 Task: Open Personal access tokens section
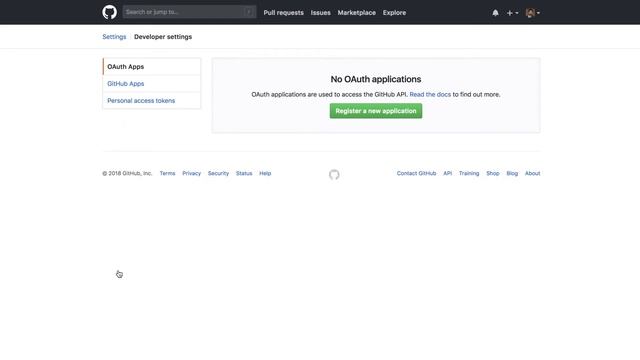[151, 100]
